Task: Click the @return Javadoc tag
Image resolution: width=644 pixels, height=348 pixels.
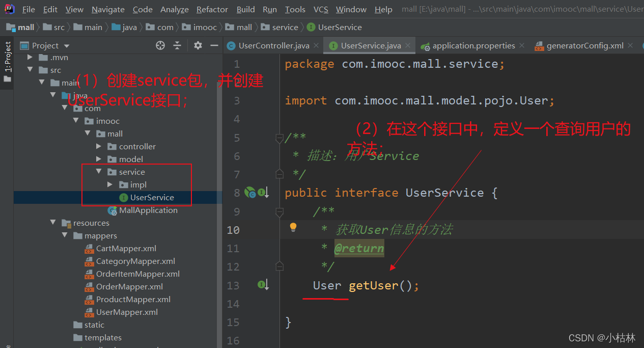Action: 359,248
